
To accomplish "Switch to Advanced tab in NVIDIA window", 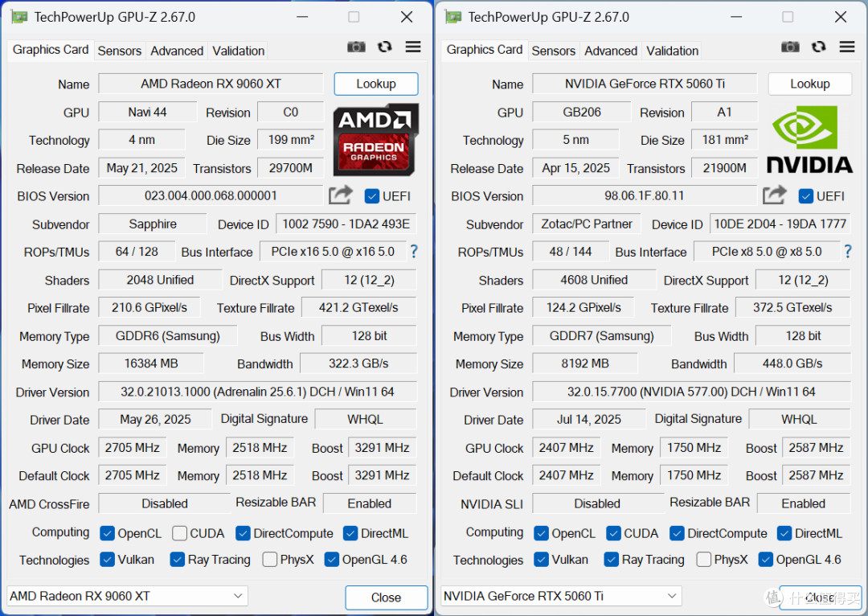I will pyautogui.click(x=611, y=51).
